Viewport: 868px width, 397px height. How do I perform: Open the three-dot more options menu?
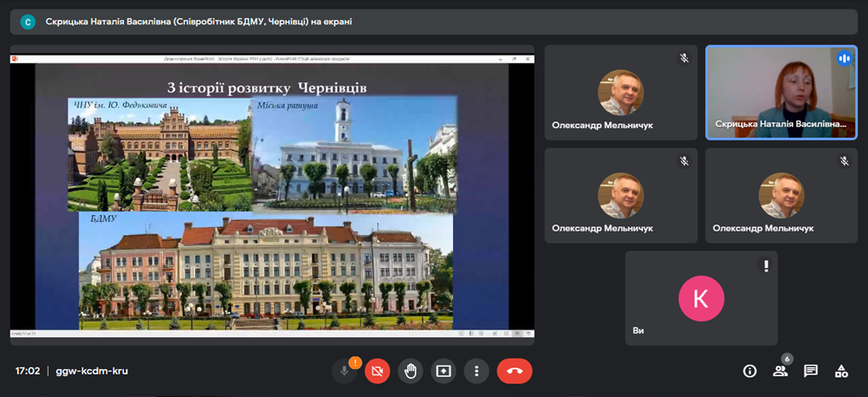476,371
